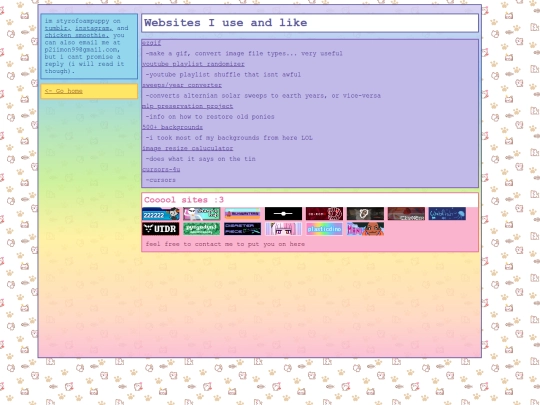Open the ezgif link
Viewport: 540px width, 405px height.
(x=152, y=43)
